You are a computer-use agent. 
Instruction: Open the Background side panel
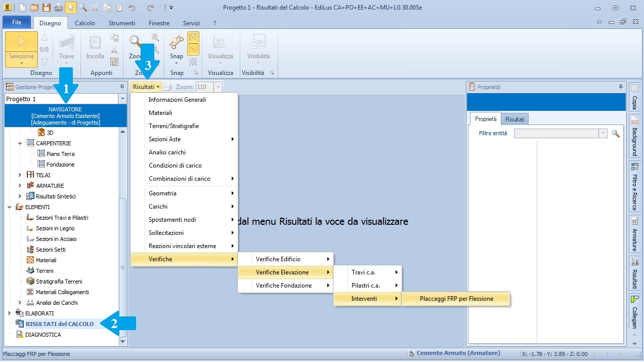pyautogui.click(x=634, y=137)
